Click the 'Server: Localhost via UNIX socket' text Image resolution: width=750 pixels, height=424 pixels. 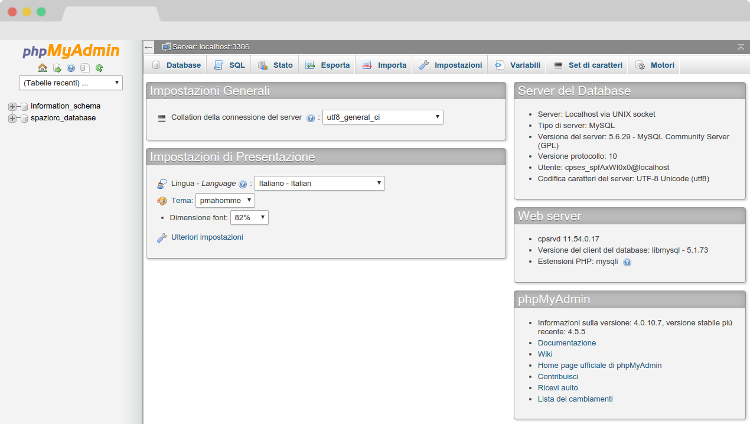[x=596, y=114]
